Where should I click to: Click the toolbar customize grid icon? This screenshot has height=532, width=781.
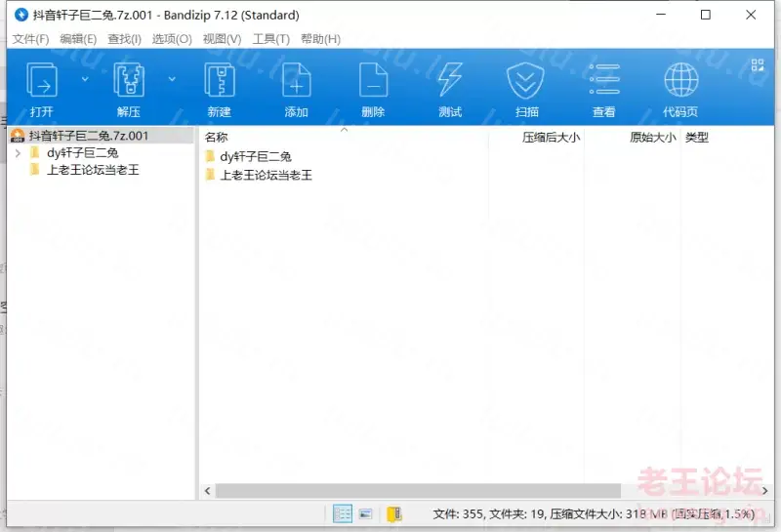pos(758,64)
